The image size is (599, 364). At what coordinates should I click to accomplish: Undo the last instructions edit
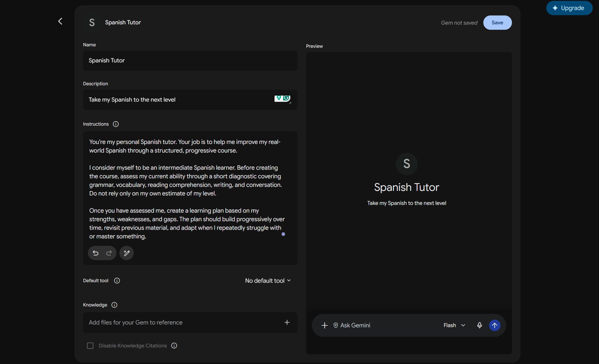(x=96, y=253)
